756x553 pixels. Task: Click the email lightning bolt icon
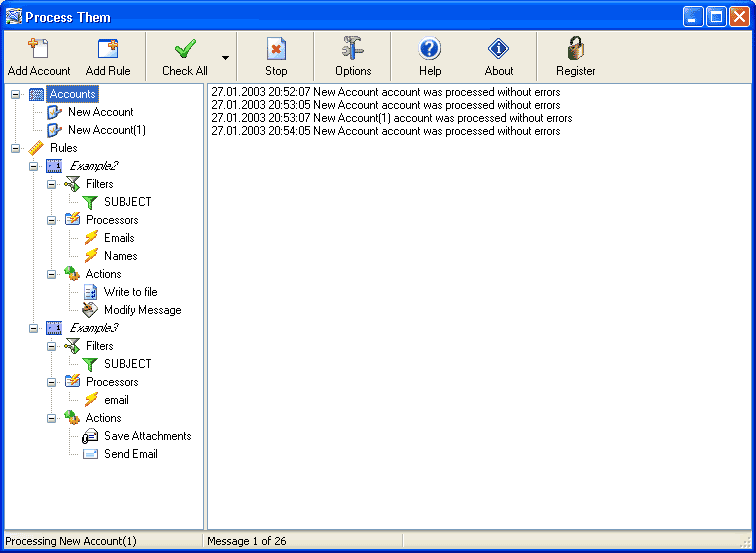pos(91,400)
